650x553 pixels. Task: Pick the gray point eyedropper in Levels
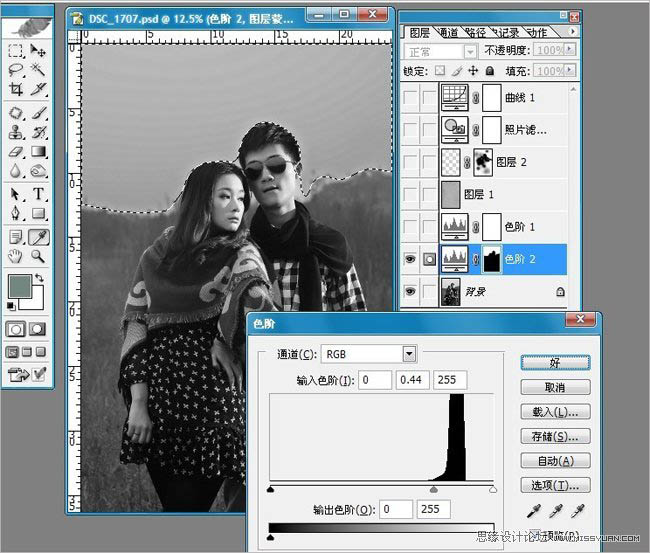(x=555, y=512)
